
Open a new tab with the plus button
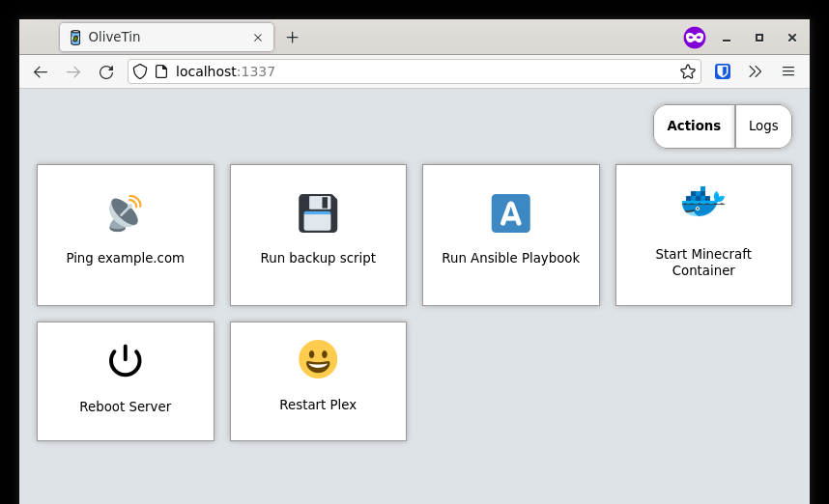coord(293,37)
